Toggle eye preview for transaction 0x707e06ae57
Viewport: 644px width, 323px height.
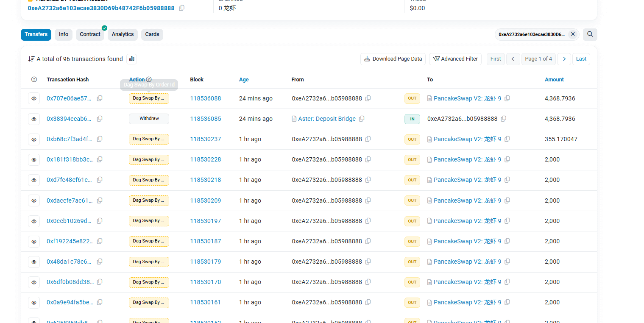coord(34,98)
